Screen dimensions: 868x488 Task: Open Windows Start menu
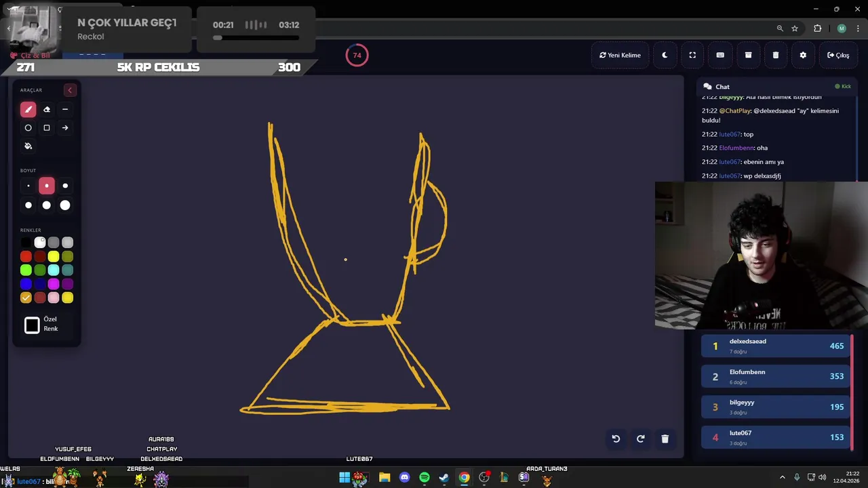point(344,478)
